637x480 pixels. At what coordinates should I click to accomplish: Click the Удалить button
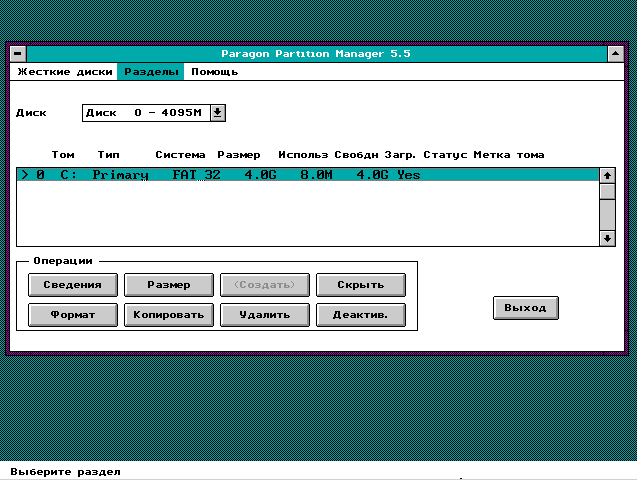coord(265,315)
